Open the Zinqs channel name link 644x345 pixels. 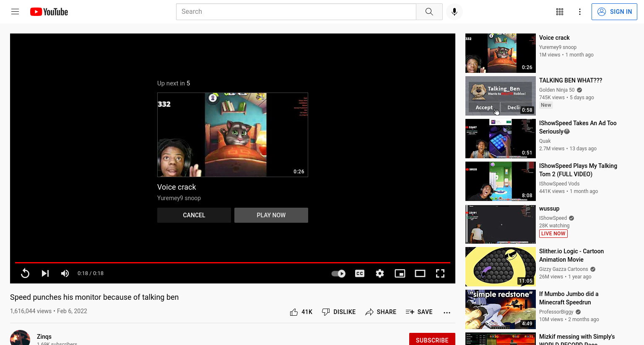(44, 337)
